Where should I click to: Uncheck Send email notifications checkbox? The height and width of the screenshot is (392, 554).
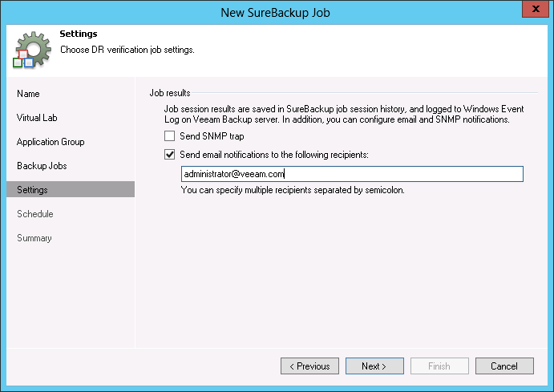coord(169,155)
